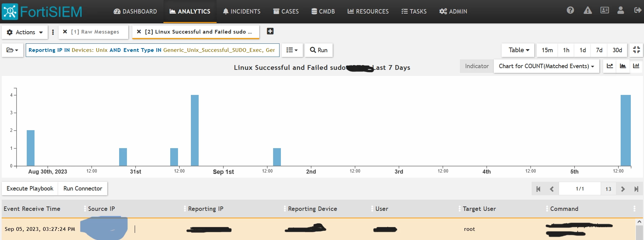Click the search filter query field
The image size is (644, 240).
153,50
